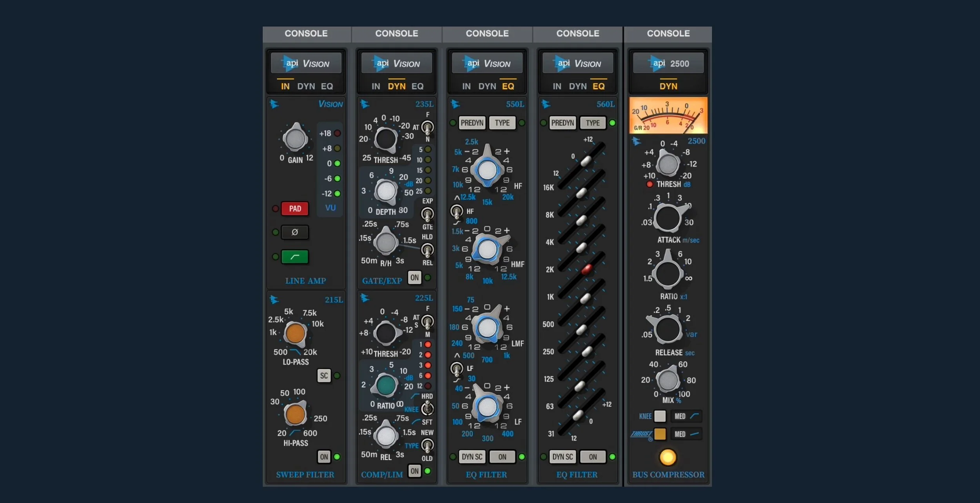The width and height of the screenshot is (980, 503).
Task: Click the 2K band red slider
Action: point(586,269)
